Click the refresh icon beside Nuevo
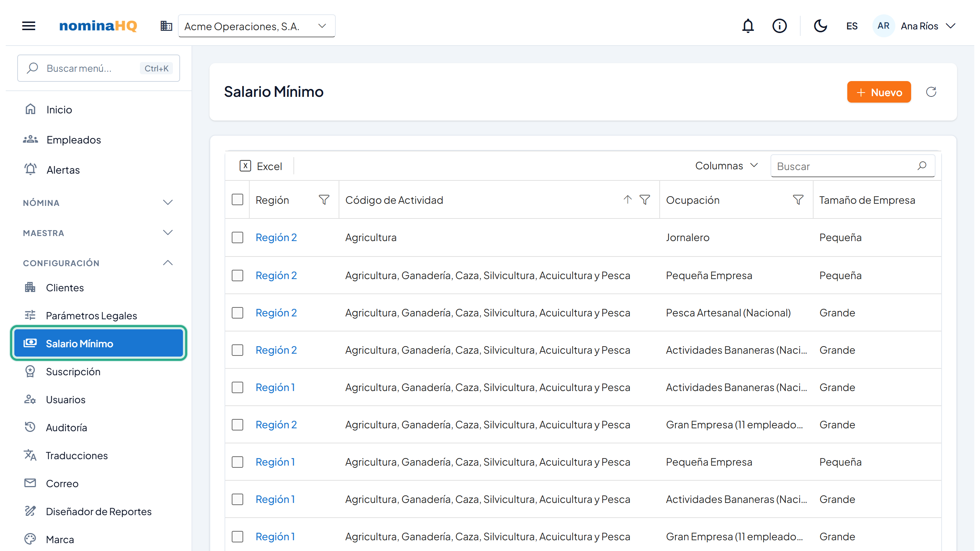Image resolution: width=980 pixels, height=551 pixels. (x=931, y=92)
